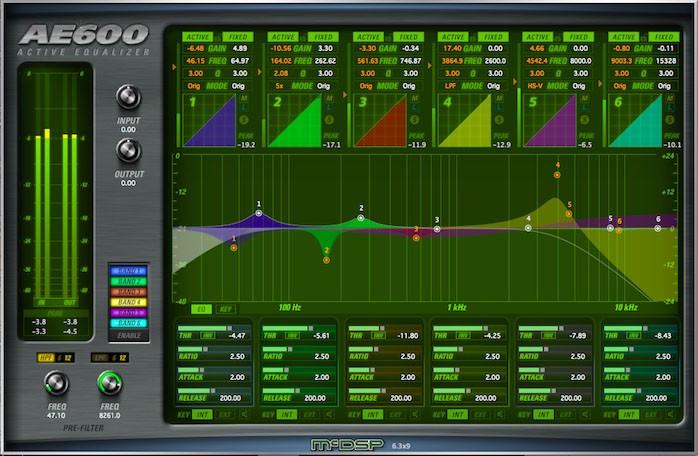
Task: Click the high-pass filter FREQ knob
Action: pyautogui.click(x=56, y=382)
